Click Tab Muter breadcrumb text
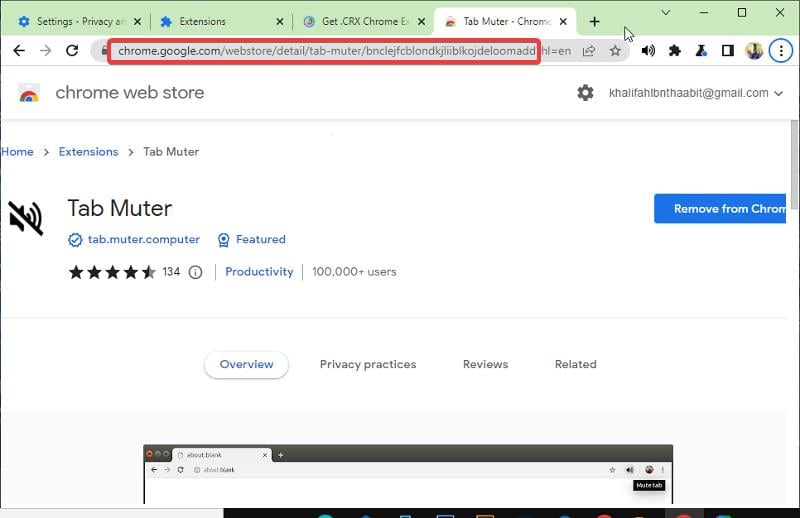The image size is (800, 518). (171, 152)
